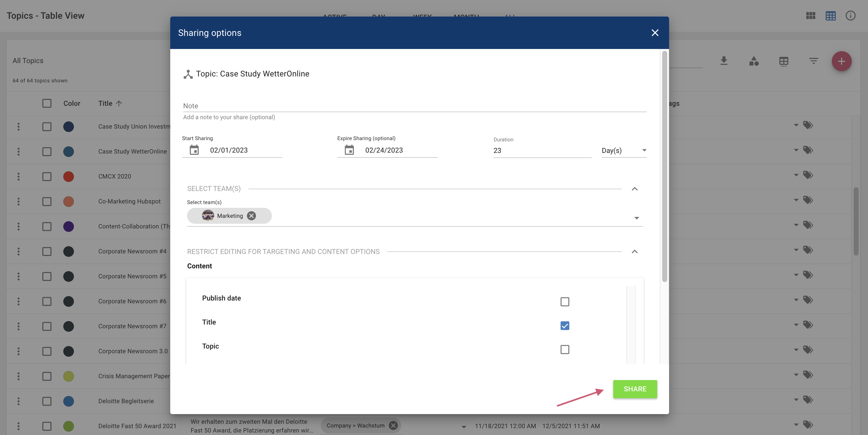The height and width of the screenshot is (435, 868).
Task: Select table view icon
Action: pos(830,16)
